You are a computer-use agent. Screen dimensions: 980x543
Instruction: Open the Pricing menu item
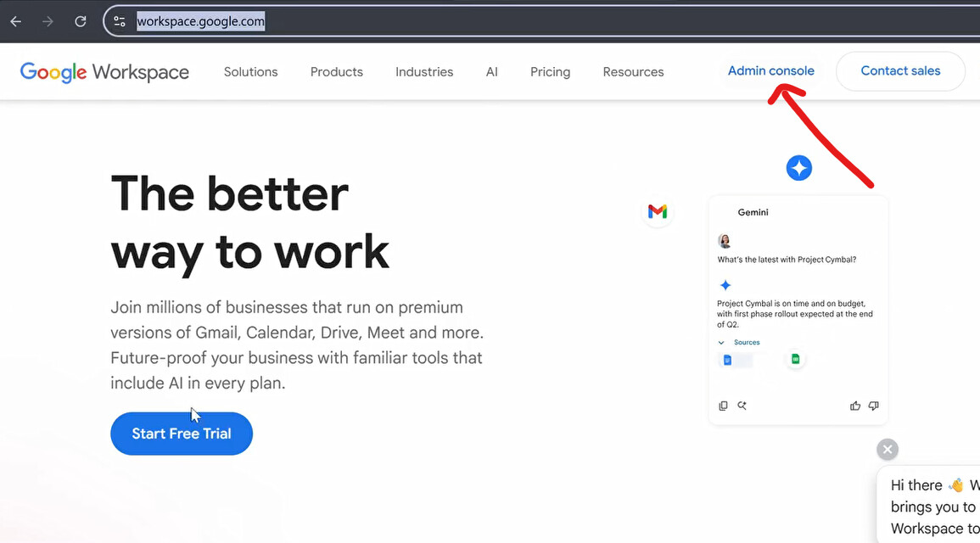pyautogui.click(x=550, y=72)
